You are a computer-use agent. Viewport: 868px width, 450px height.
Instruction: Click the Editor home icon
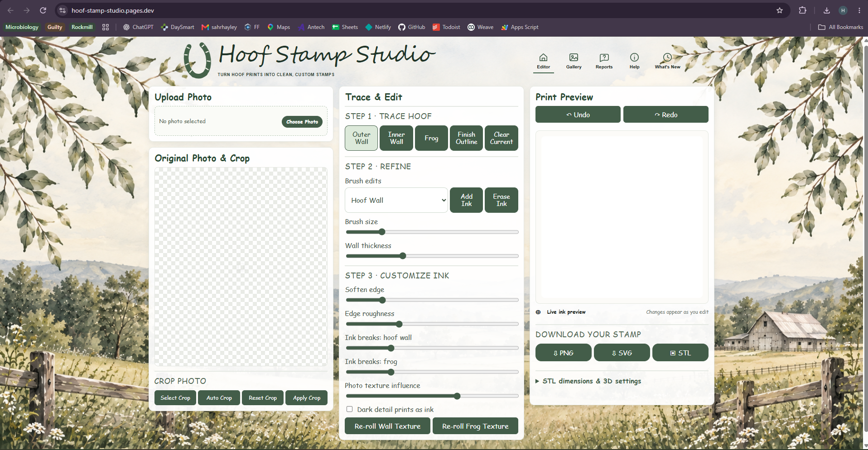(x=543, y=57)
